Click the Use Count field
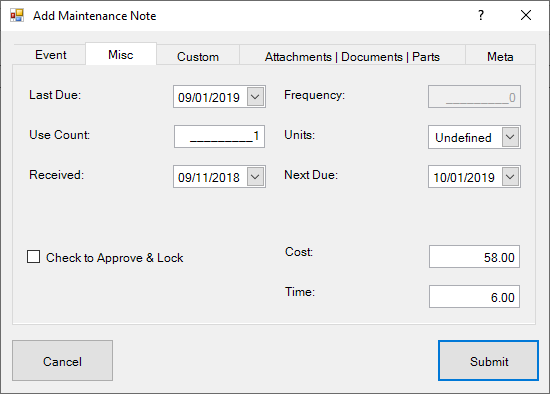 click(219, 136)
